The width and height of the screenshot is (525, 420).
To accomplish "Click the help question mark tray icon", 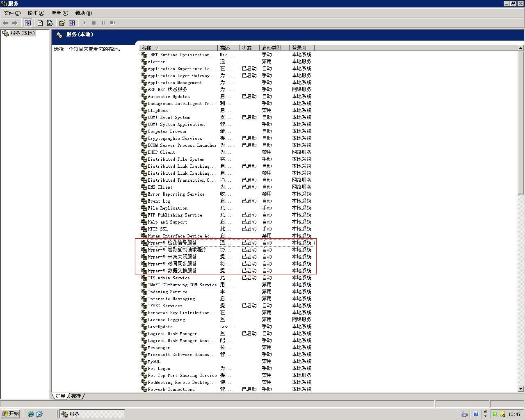I will [476, 414].
